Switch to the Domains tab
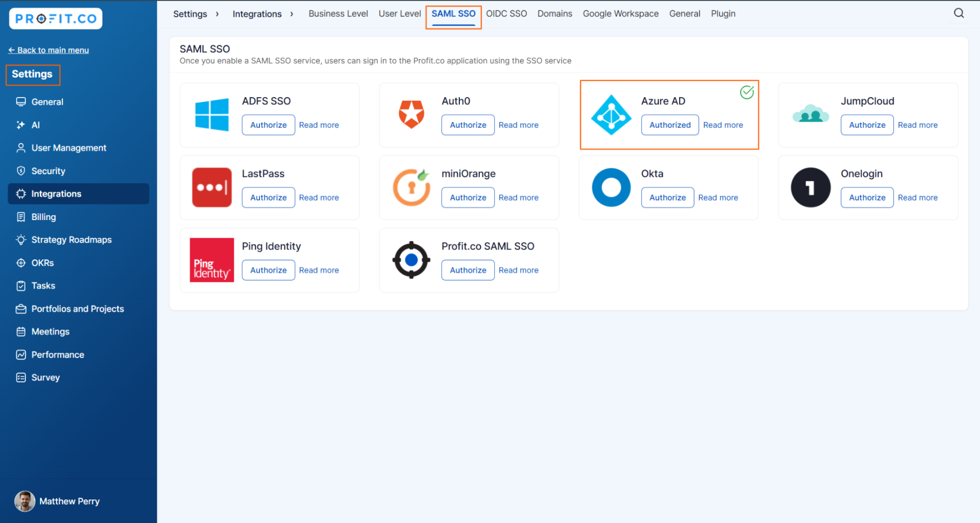Image resolution: width=980 pixels, height=523 pixels. tap(554, 14)
